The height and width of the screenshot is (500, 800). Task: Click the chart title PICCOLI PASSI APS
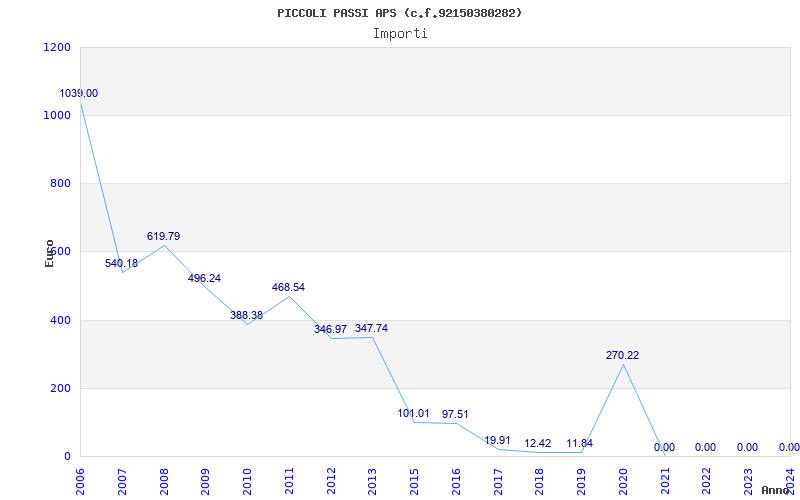click(399, 13)
